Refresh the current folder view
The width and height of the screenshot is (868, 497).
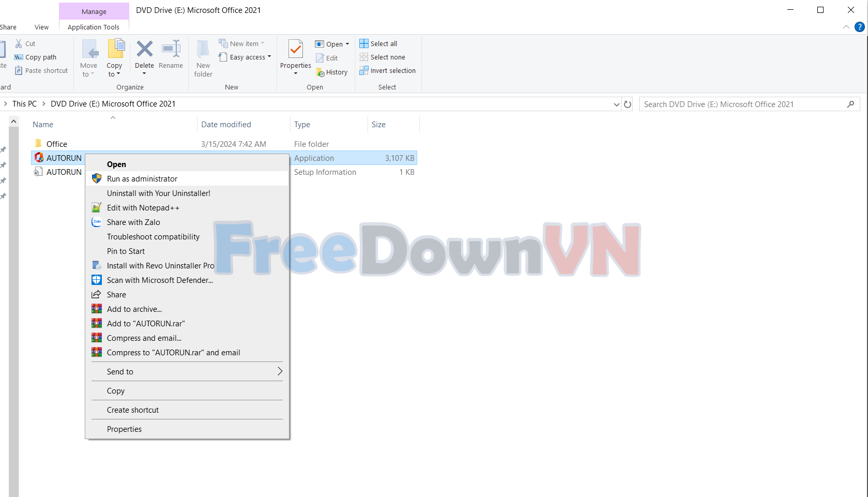point(628,104)
